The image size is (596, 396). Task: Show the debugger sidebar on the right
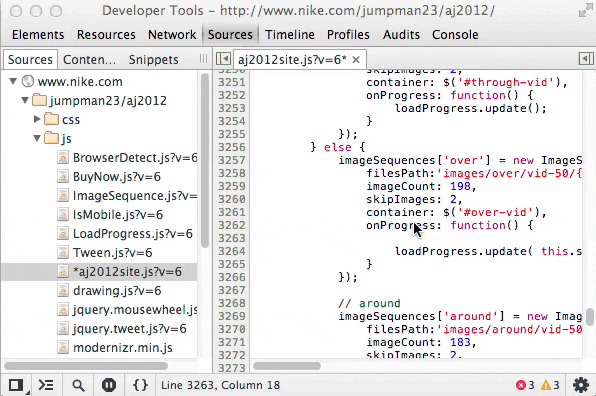586,59
